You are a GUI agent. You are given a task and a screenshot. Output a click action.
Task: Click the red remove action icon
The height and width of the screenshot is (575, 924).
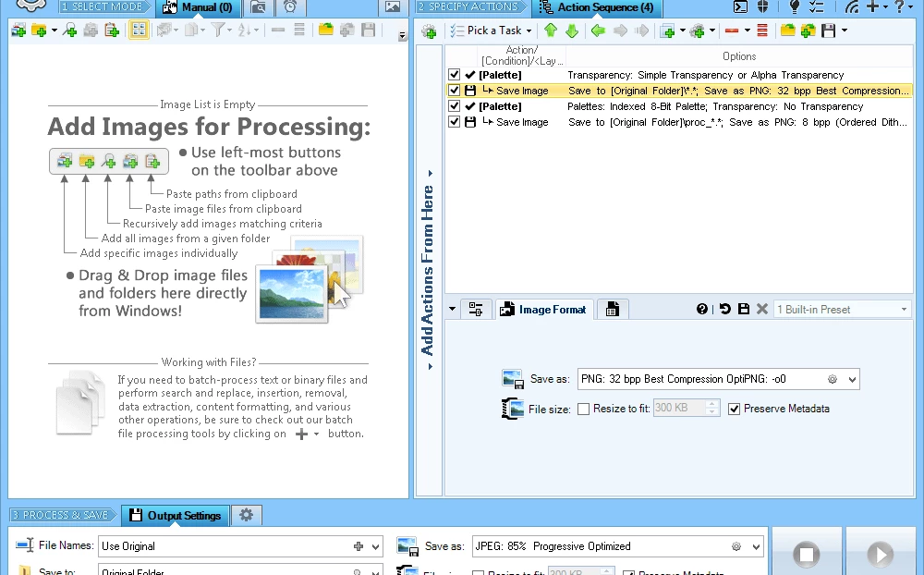tap(731, 31)
